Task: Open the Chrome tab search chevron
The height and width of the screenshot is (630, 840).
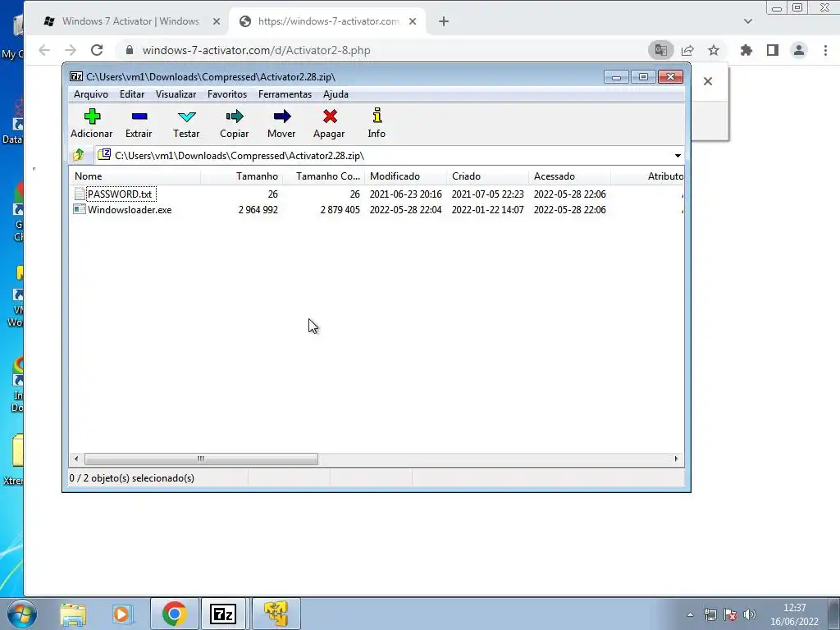Action: (x=748, y=21)
